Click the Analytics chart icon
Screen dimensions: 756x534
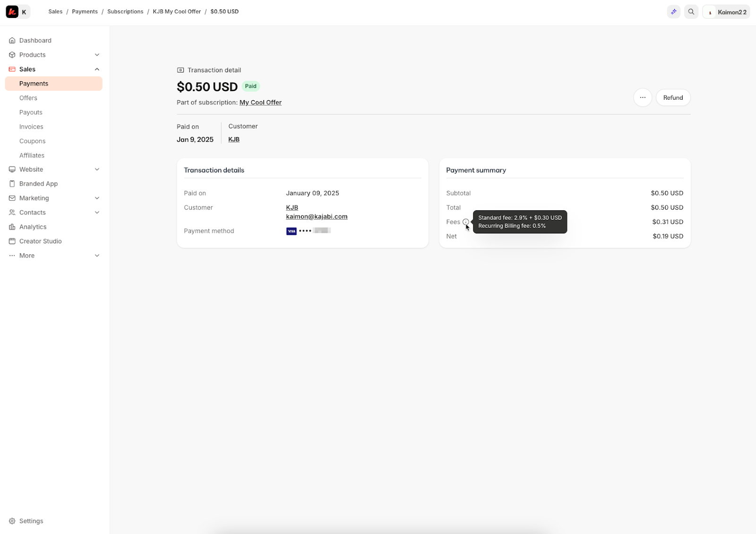coord(12,227)
